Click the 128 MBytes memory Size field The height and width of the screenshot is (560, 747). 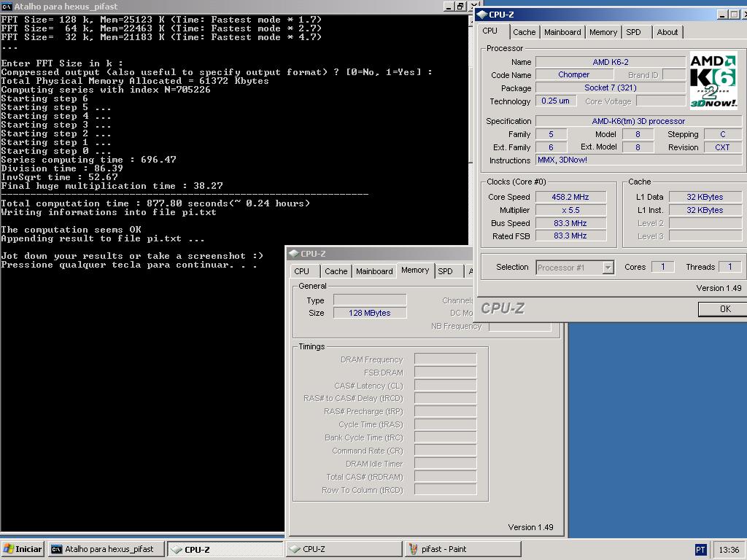tap(370, 313)
